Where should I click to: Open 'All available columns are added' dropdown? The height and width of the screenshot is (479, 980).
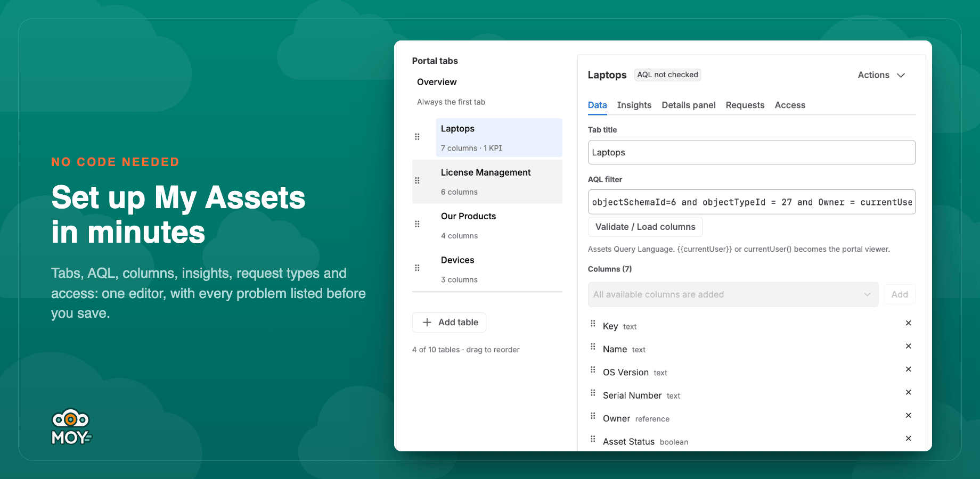click(x=733, y=294)
